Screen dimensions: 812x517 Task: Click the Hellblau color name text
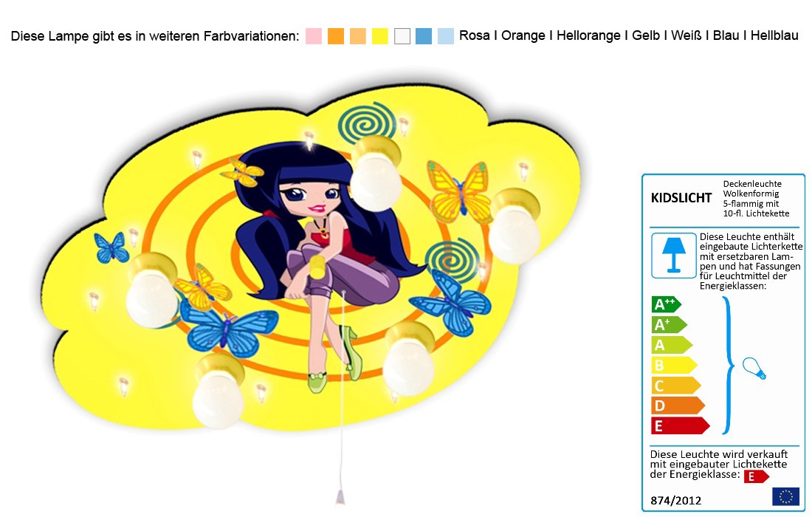(x=774, y=35)
